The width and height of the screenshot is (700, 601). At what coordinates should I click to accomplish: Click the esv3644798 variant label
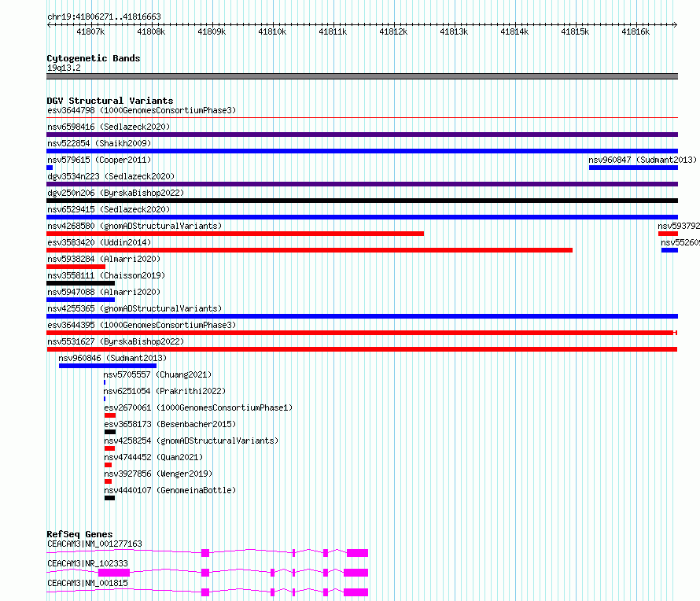pyautogui.click(x=142, y=110)
